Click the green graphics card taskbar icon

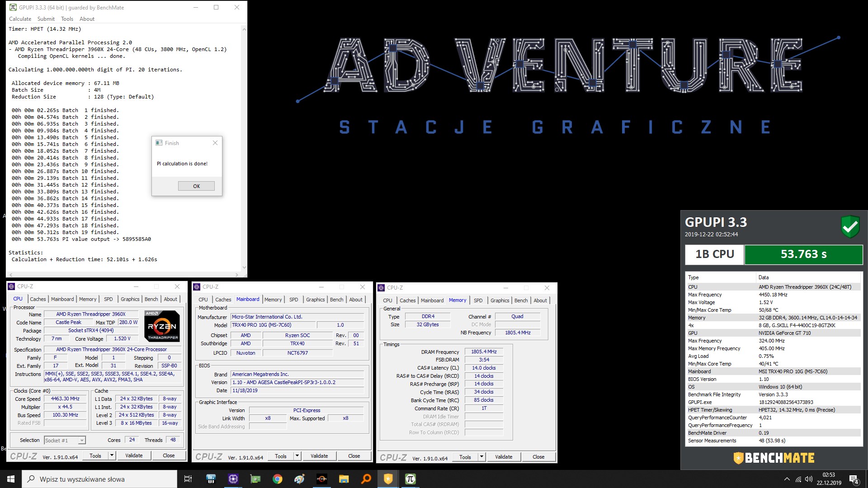click(x=255, y=479)
